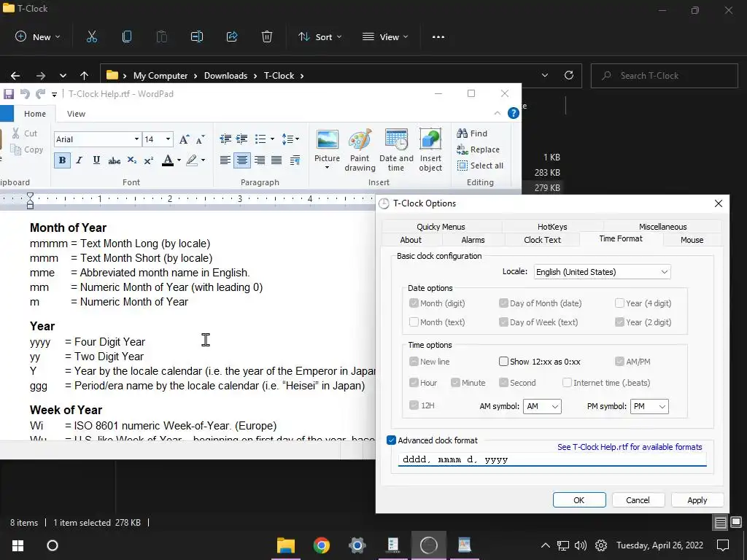Open the Locale dropdown English (United States)

tap(602, 272)
